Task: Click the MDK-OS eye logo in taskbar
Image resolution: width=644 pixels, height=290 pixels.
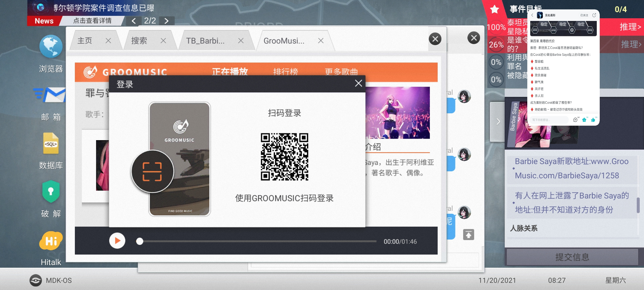Action: tap(36, 280)
